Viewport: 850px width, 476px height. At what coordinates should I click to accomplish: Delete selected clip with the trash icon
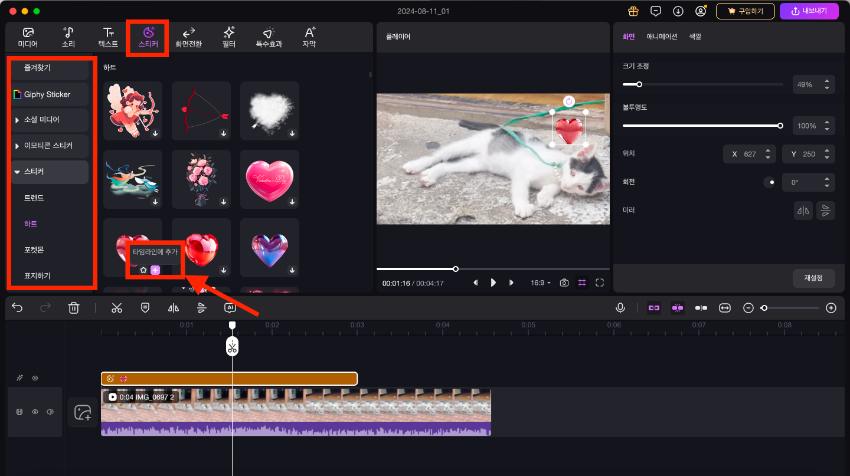tap(73, 308)
